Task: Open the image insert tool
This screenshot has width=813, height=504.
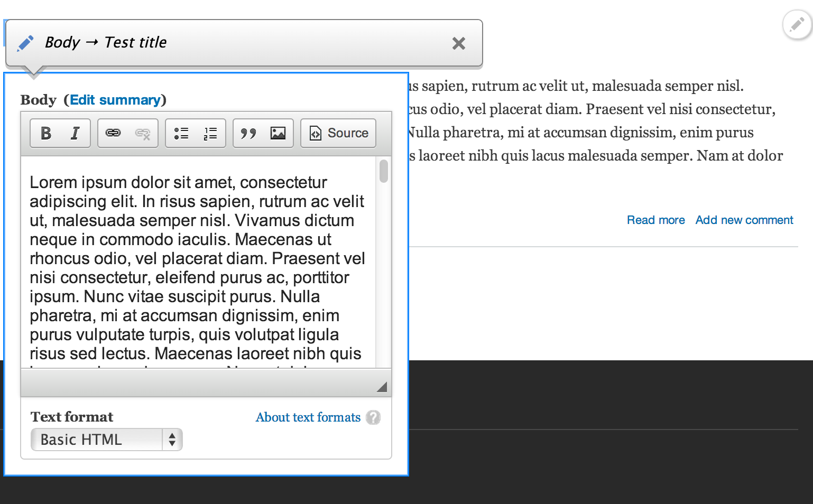Action: coord(277,133)
